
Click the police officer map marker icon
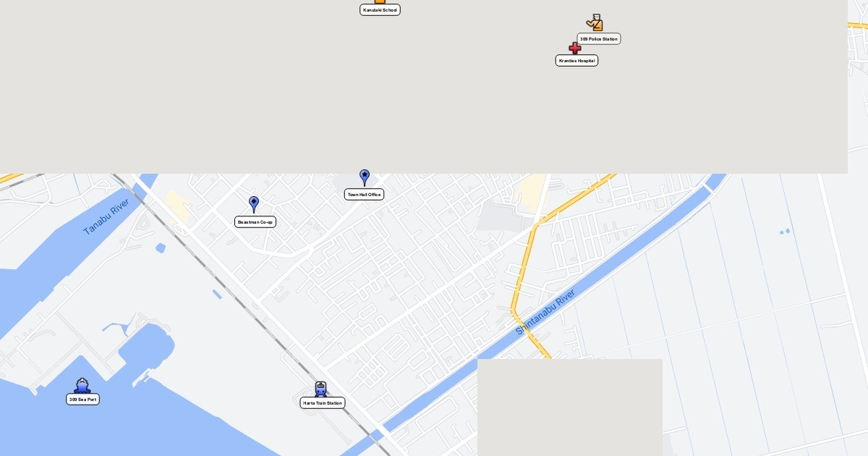pyautogui.click(x=595, y=22)
